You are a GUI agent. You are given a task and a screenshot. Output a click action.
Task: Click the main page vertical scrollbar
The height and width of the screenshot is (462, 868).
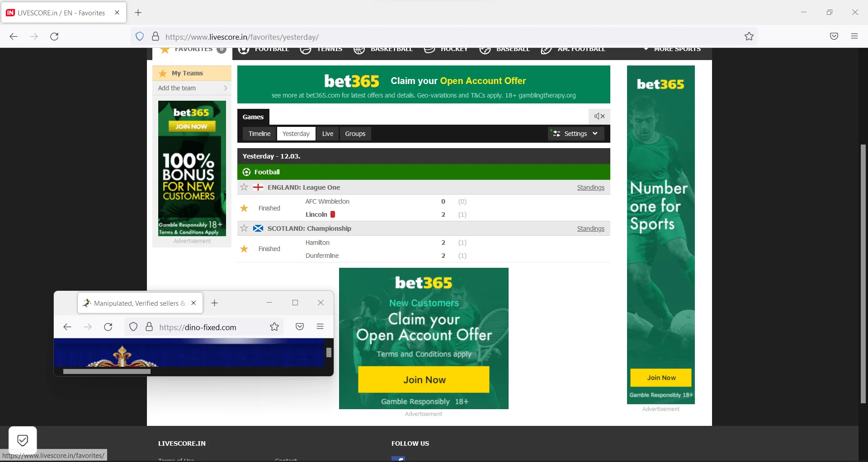863,274
